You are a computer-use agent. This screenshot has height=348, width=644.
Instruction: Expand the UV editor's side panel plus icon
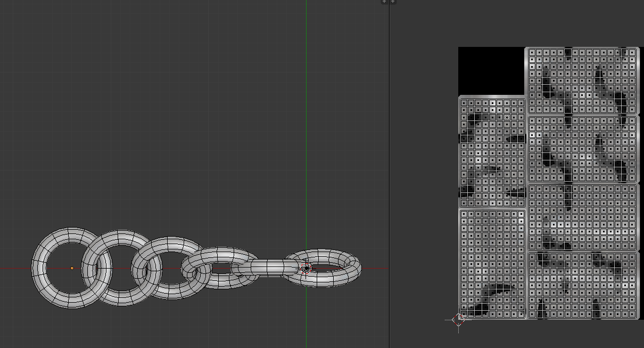pos(393,2)
